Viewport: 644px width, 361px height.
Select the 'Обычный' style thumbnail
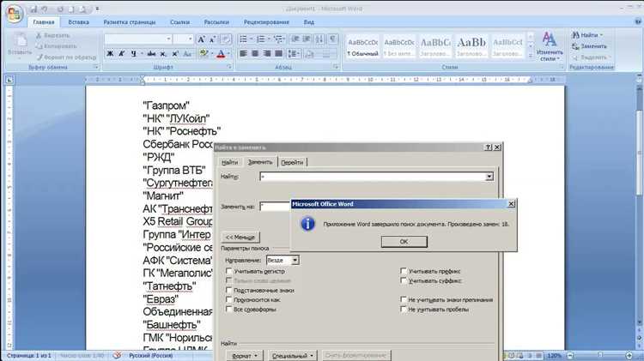point(362,46)
